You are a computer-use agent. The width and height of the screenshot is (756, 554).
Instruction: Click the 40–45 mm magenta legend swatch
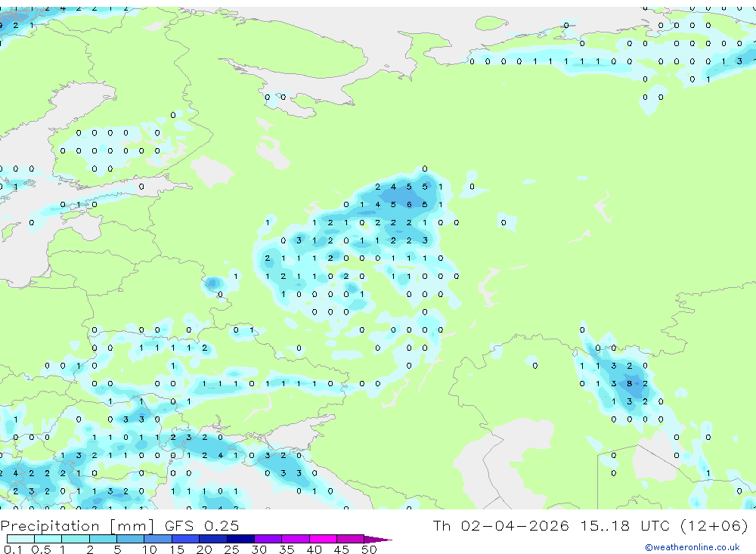(323, 539)
